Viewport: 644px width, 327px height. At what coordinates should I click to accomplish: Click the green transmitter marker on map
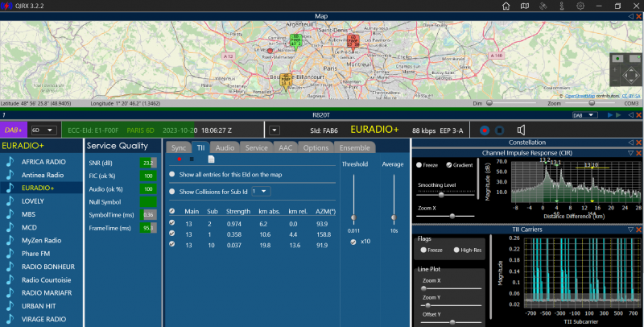click(x=295, y=42)
